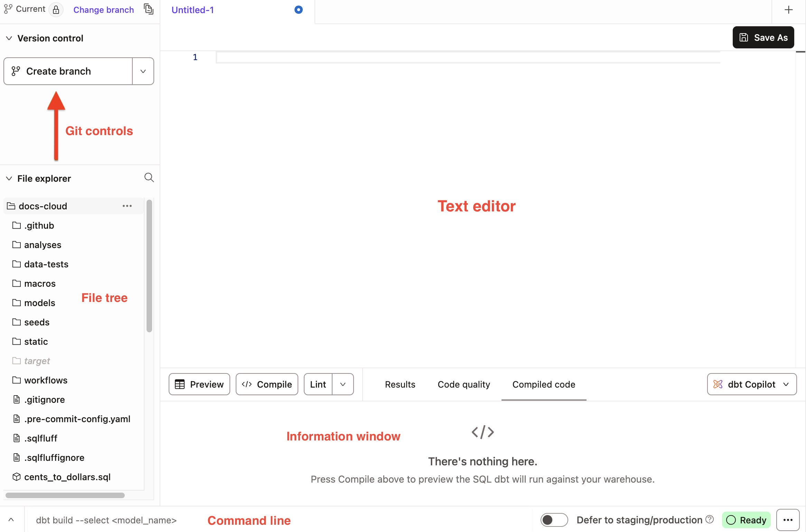806x532 pixels.
Task: Open a new editor tab
Action: pos(788,9)
